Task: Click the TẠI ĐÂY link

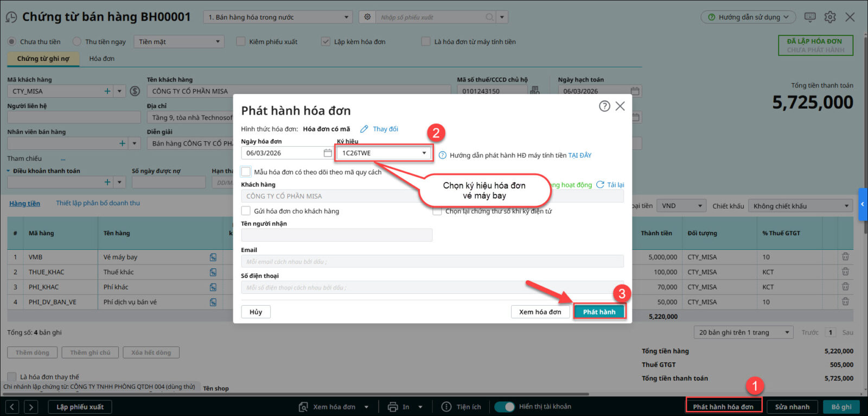Action: 580,155
